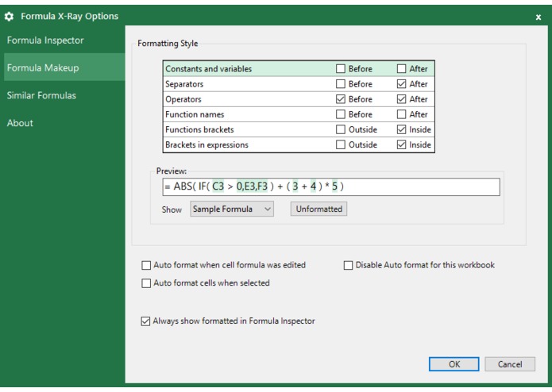The width and height of the screenshot is (552, 392).
Task: Select the Separators row label
Action: [184, 84]
